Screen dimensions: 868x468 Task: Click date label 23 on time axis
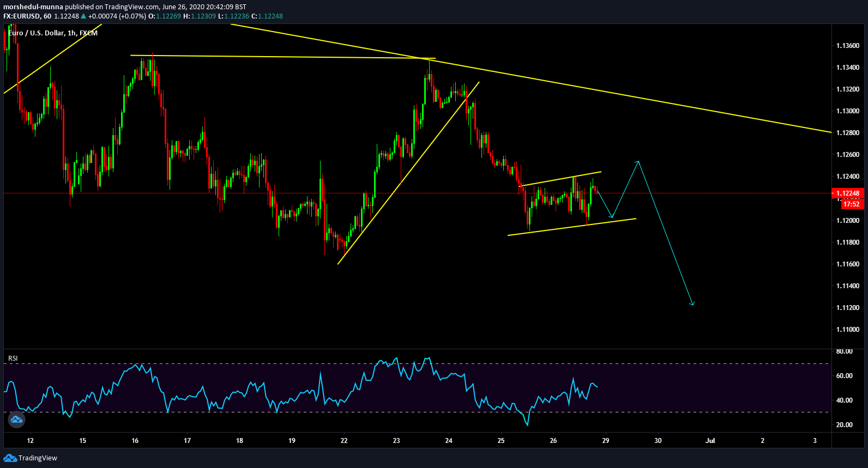coord(396,441)
